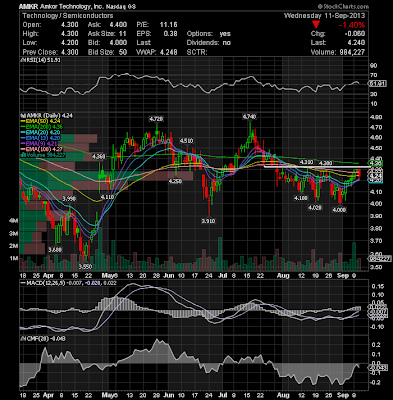
Task: Click the Low value 4.200
Action: coord(70,43)
